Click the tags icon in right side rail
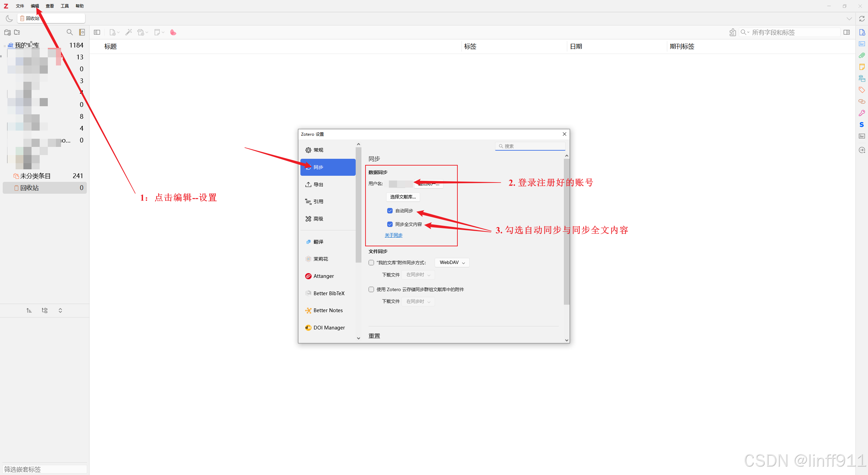 (x=862, y=90)
